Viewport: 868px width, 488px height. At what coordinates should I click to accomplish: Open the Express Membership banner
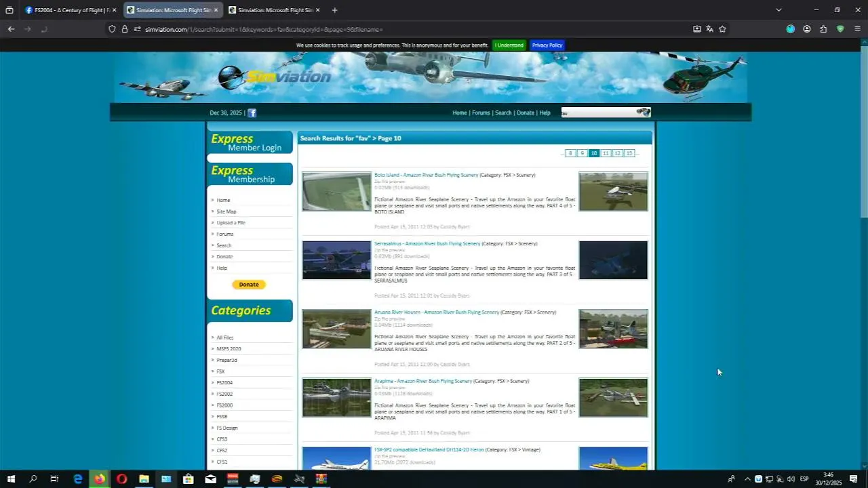pyautogui.click(x=250, y=174)
